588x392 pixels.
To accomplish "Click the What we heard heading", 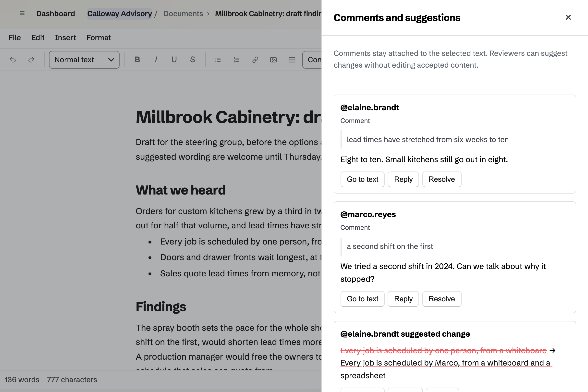I will (x=181, y=190).
